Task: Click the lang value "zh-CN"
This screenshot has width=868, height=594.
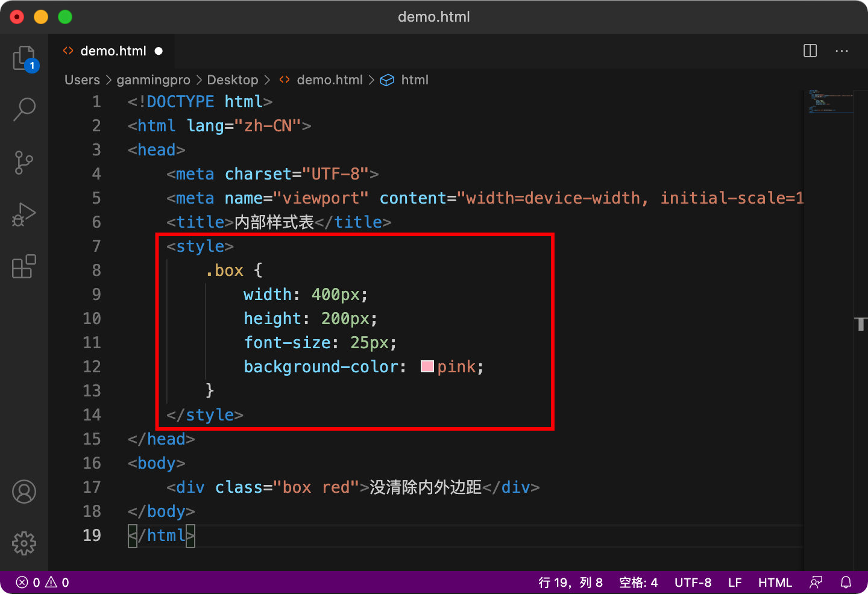Action: tap(268, 126)
